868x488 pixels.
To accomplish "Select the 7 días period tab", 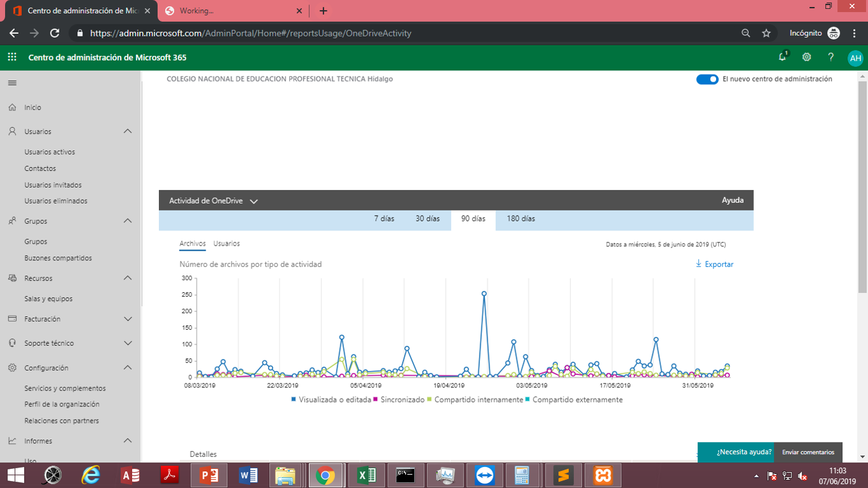I will point(384,219).
